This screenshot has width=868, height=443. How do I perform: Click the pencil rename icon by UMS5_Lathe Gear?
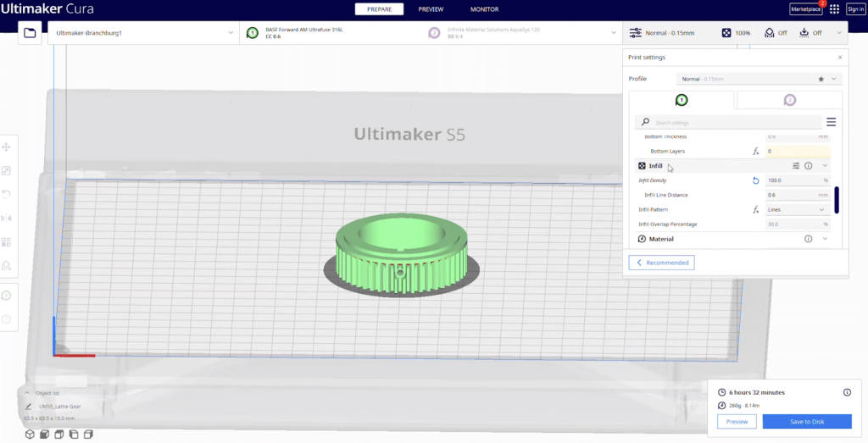tap(28, 407)
